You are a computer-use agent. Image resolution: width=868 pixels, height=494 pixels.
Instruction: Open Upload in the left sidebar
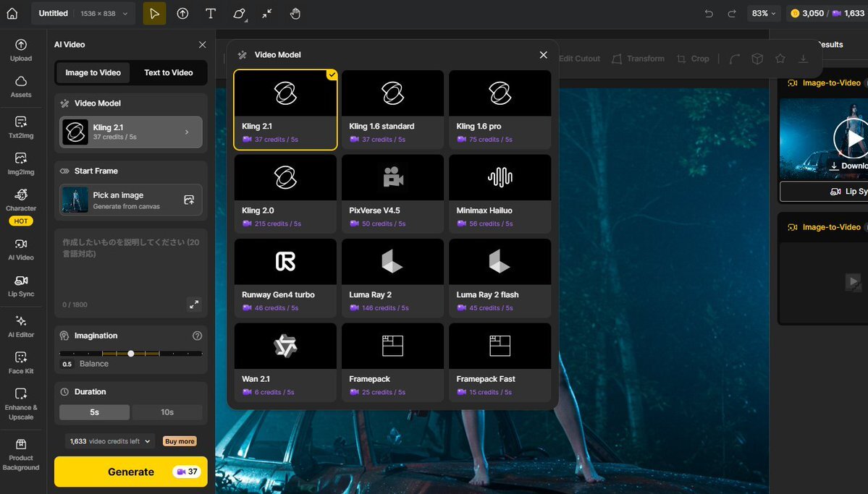[x=21, y=51]
